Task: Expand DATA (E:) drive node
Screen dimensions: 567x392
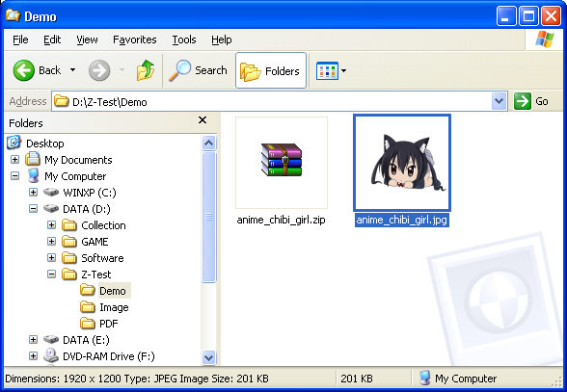Action: point(33,340)
